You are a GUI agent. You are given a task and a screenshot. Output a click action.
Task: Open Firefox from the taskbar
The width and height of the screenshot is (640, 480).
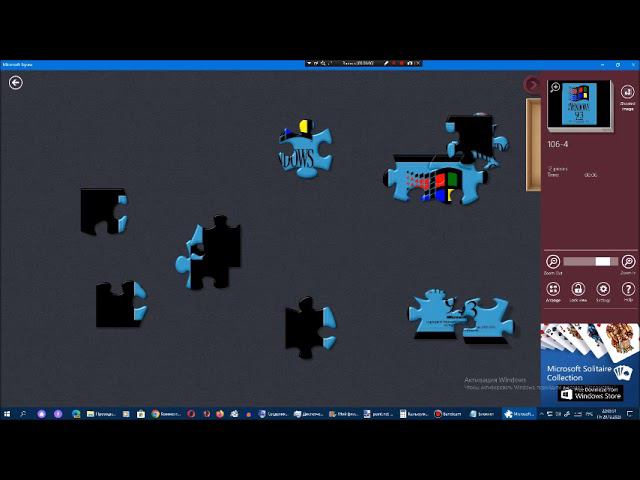[220, 414]
